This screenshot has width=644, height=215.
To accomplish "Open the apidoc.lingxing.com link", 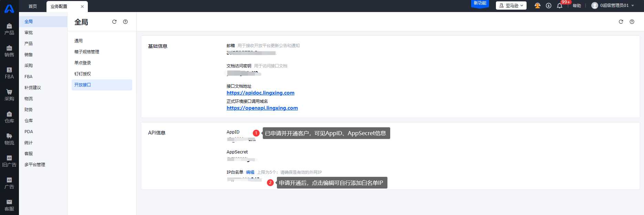I will pyautogui.click(x=260, y=93).
